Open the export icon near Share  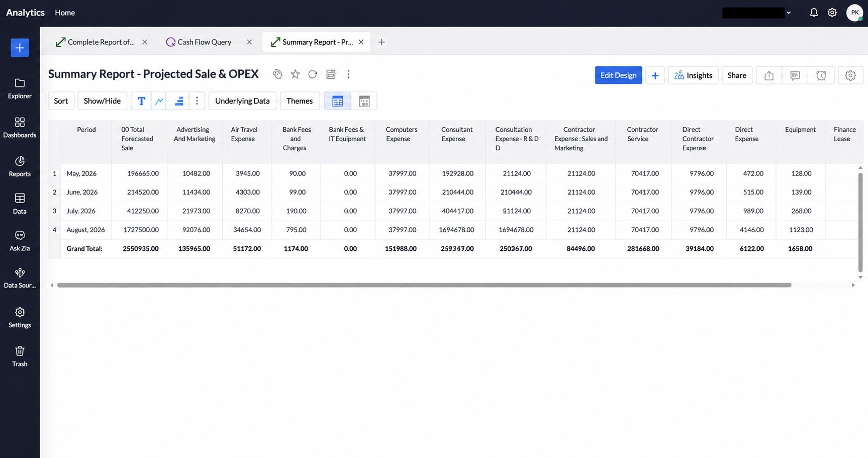click(769, 75)
